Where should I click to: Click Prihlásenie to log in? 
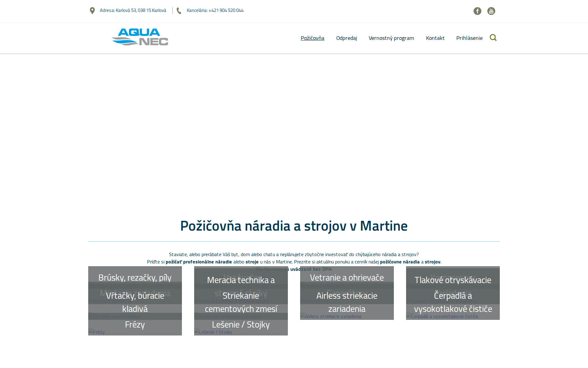[469, 38]
